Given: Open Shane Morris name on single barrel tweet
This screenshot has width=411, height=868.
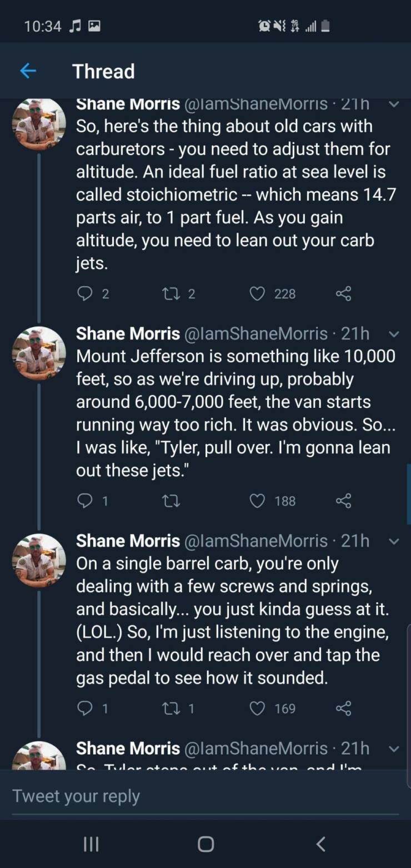Looking at the screenshot, I should point(128,540).
